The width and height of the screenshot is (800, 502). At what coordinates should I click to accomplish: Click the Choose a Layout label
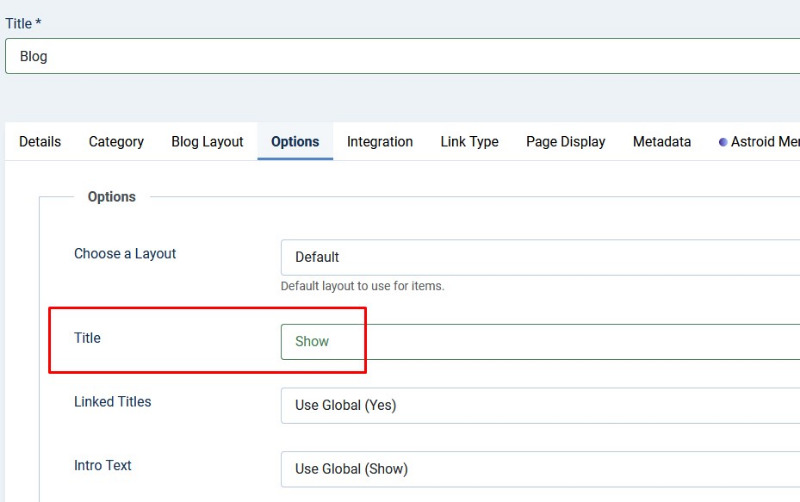pyautogui.click(x=125, y=254)
